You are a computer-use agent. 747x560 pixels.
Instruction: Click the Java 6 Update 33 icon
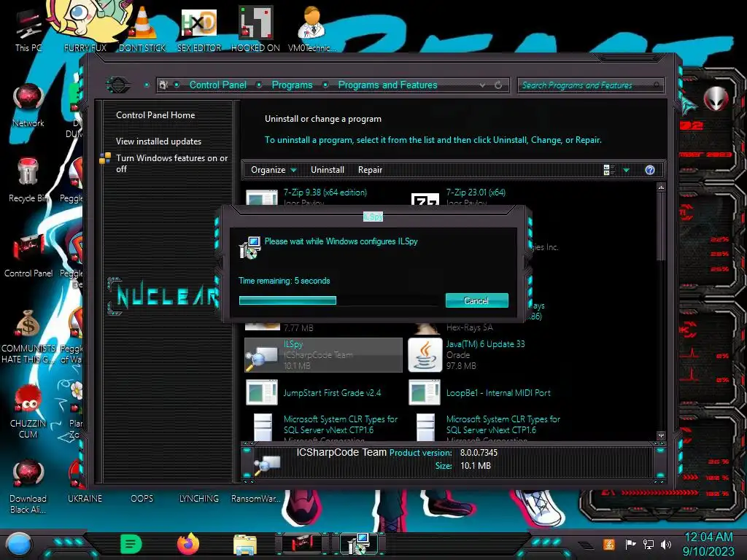[425, 355]
